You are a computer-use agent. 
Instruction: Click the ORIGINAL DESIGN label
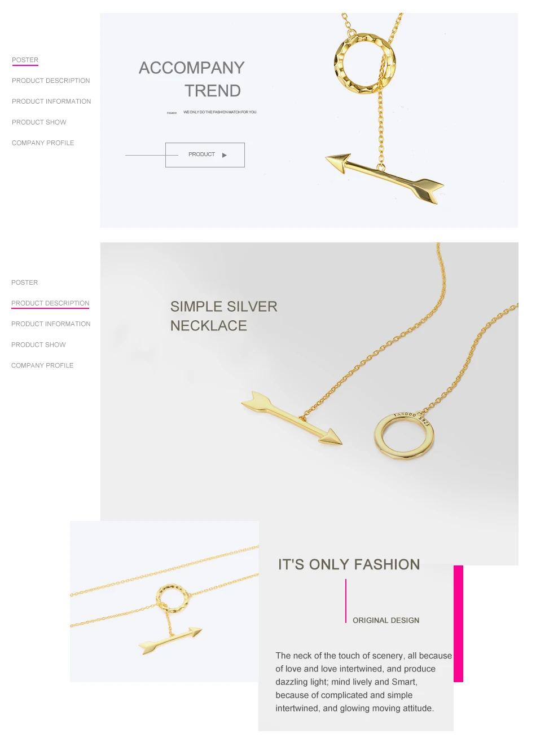(x=386, y=620)
